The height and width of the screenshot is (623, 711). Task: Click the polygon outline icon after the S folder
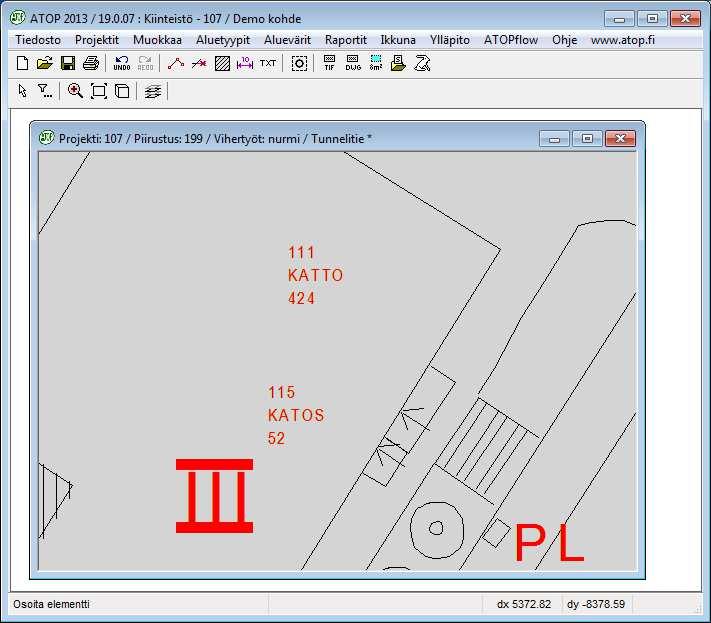coord(422,63)
